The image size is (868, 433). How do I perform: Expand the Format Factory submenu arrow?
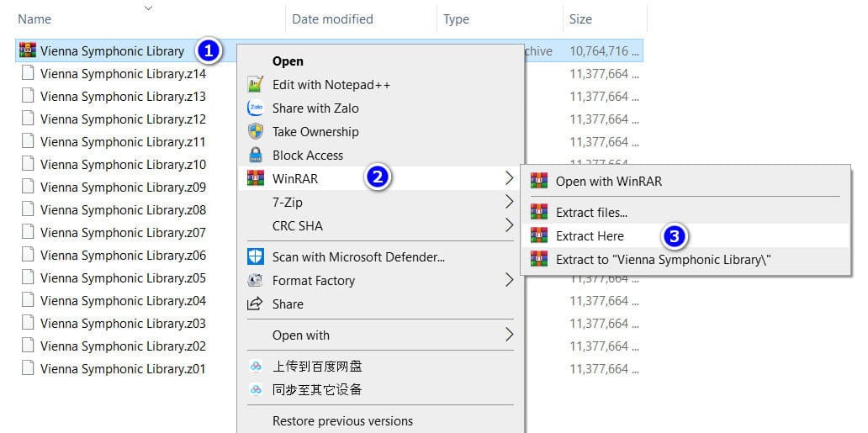(x=510, y=280)
